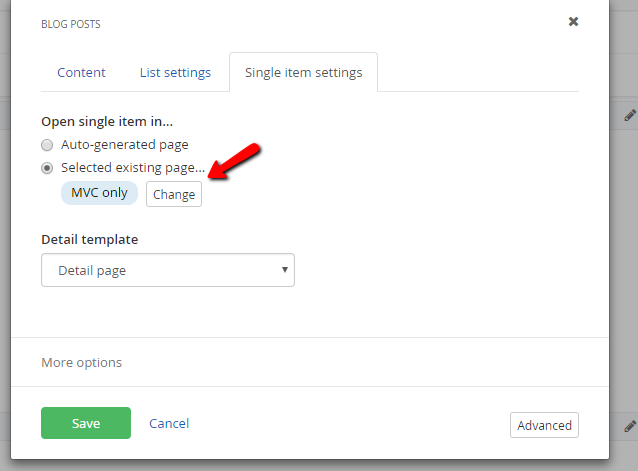Choose Auto-generated page radio option
This screenshot has height=471, width=638.
click(x=47, y=145)
